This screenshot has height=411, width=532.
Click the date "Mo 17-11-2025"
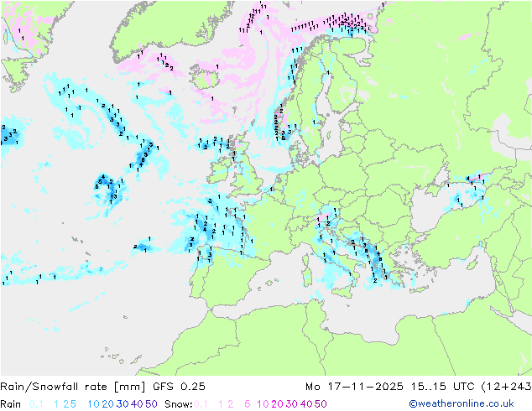pyautogui.click(x=354, y=387)
